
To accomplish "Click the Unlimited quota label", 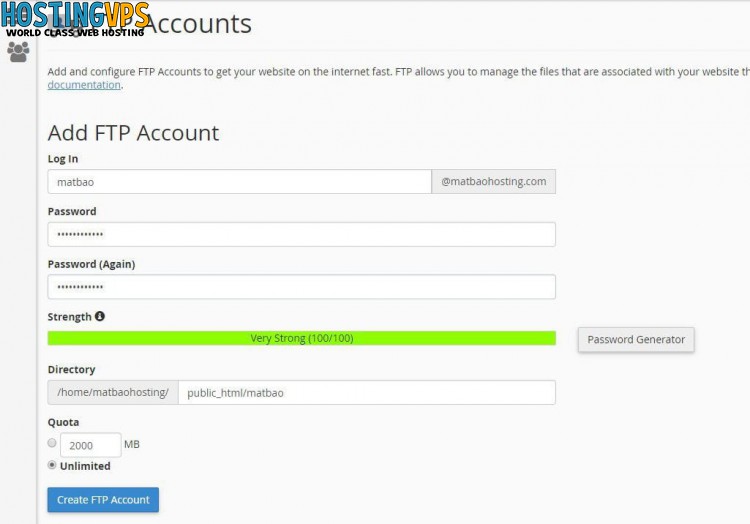I will pyautogui.click(x=85, y=466).
